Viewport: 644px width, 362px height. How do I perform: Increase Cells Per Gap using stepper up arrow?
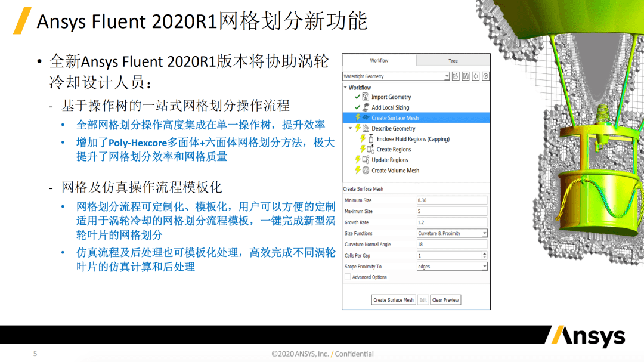coord(485,253)
